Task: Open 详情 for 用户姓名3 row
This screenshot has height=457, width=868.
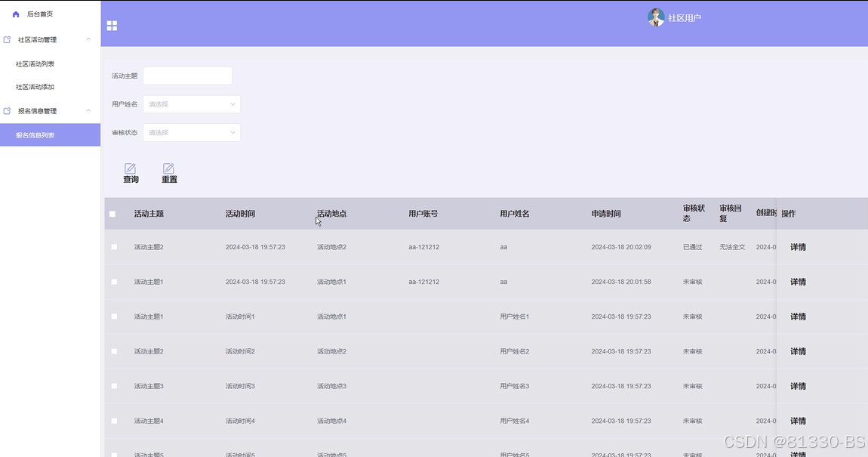Action: coord(798,386)
